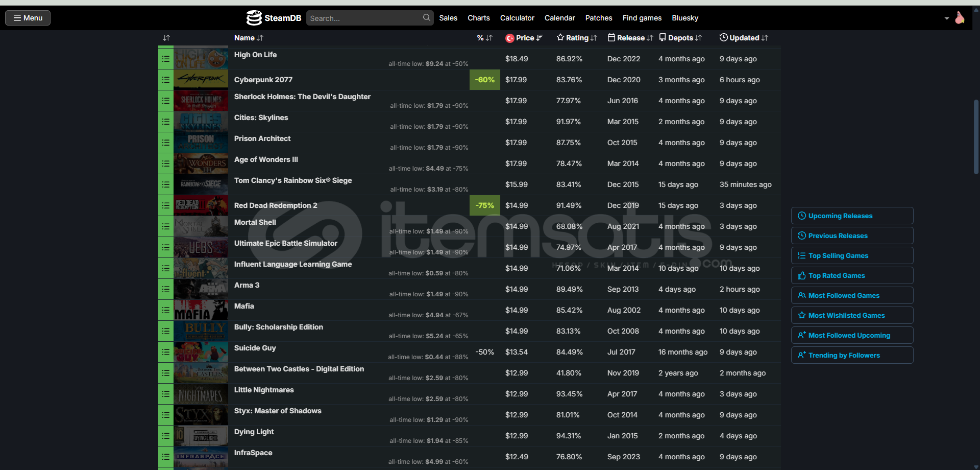Click list icon for Suicide Guy row
Screen dimensions: 980x470
(166, 352)
